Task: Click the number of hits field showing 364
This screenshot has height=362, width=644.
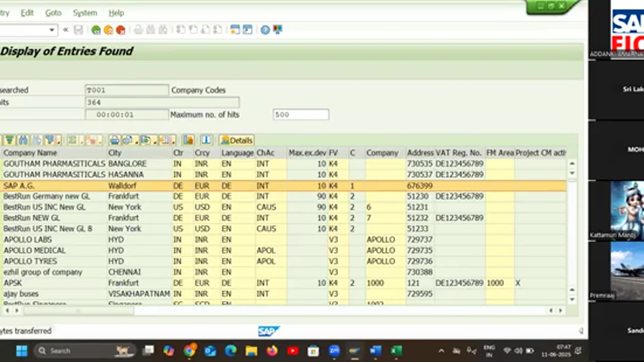Action: point(162,102)
